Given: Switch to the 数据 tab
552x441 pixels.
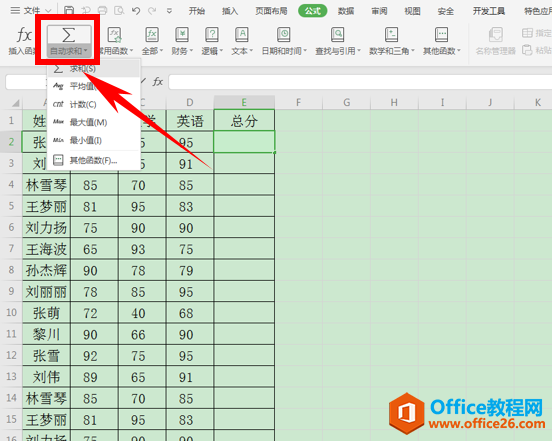Looking at the screenshot, I should 346,11.
